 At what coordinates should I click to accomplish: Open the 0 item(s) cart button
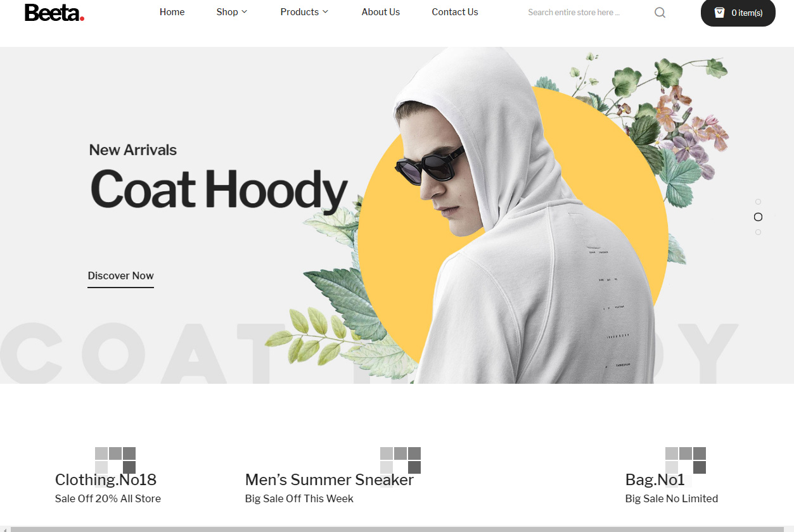(738, 13)
